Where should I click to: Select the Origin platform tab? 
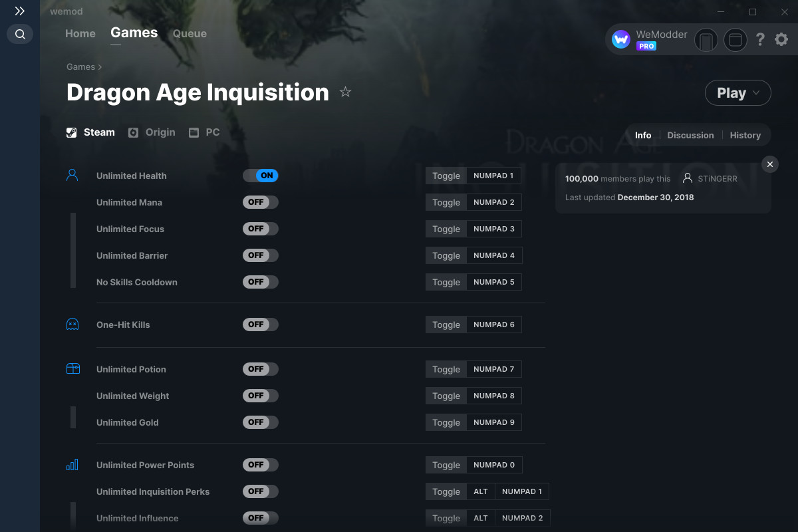click(x=152, y=132)
